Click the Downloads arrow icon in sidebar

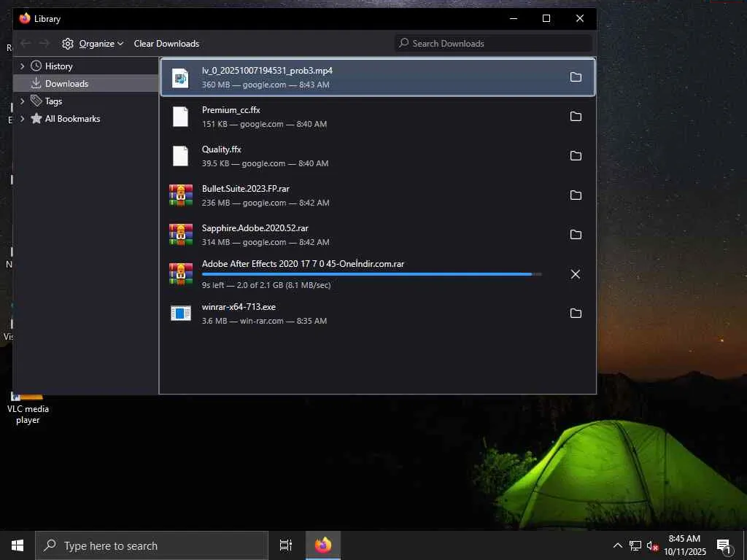[36, 84]
